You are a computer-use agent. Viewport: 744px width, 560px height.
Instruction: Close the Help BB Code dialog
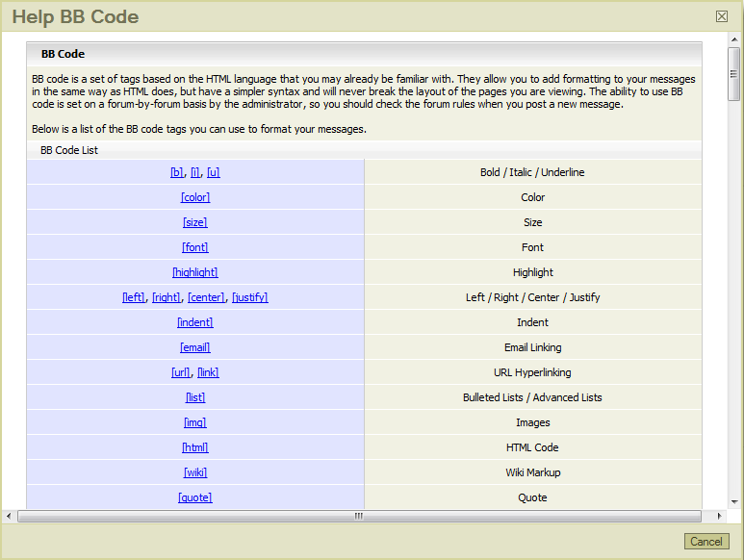click(x=722, y=16)
